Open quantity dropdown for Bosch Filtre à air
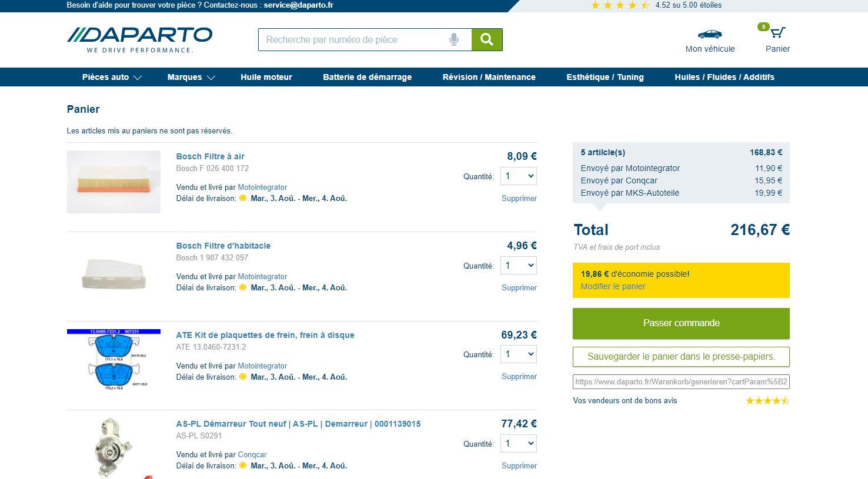Screen dimensions: 868x479 coord(519,176)
